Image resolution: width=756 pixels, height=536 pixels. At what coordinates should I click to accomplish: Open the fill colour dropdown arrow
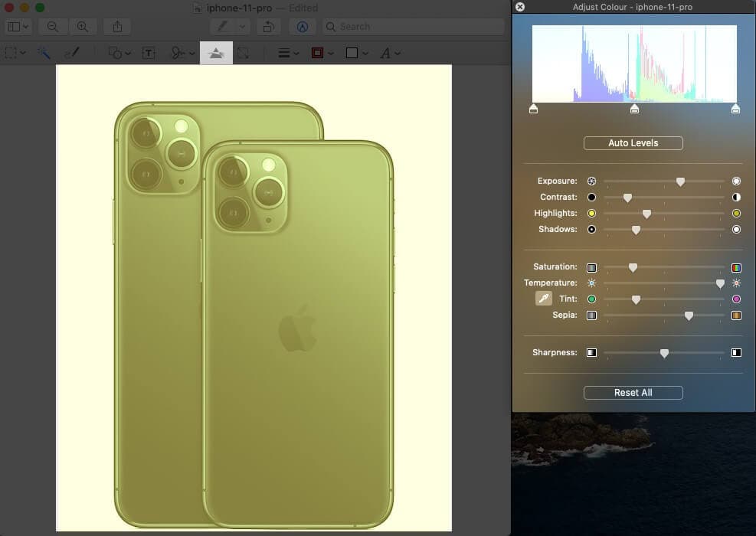(365, 53)
